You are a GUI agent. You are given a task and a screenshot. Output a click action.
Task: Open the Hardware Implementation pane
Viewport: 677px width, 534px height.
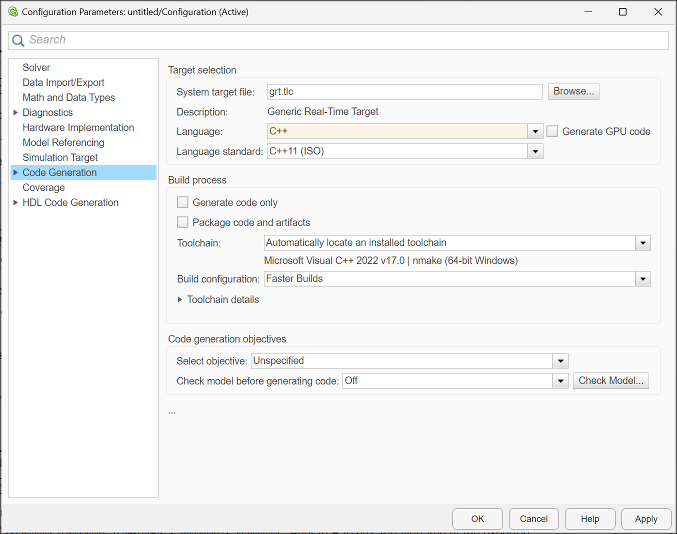tap(78, 128)
